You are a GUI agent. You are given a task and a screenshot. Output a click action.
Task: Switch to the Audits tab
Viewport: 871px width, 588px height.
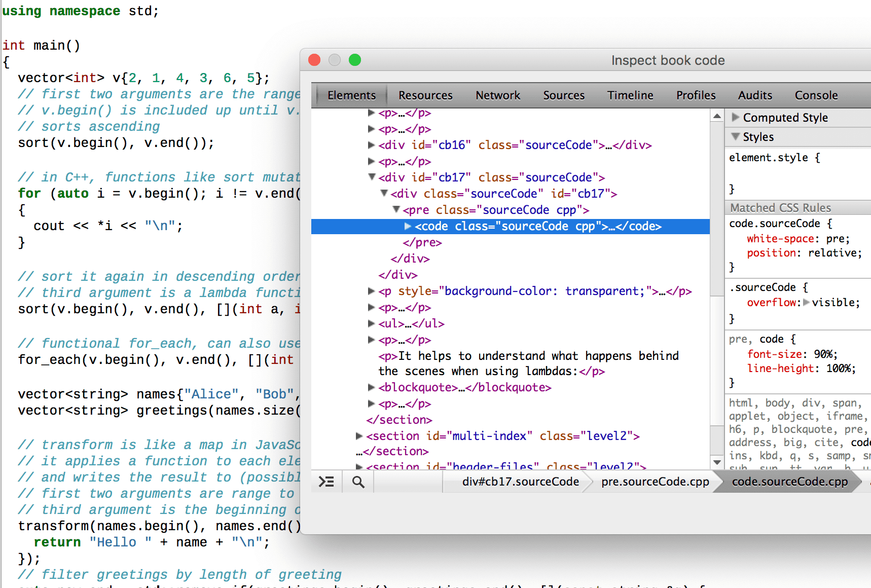tap(755, 95)
